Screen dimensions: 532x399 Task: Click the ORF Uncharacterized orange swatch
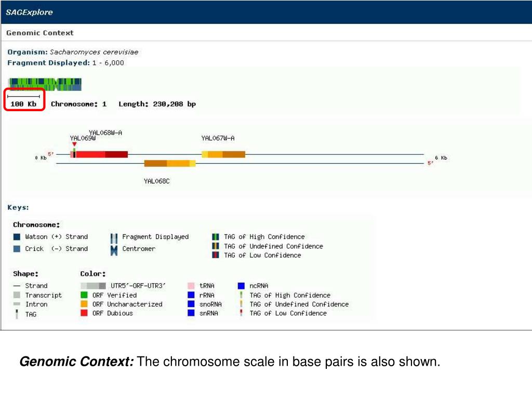pos(84,303)
